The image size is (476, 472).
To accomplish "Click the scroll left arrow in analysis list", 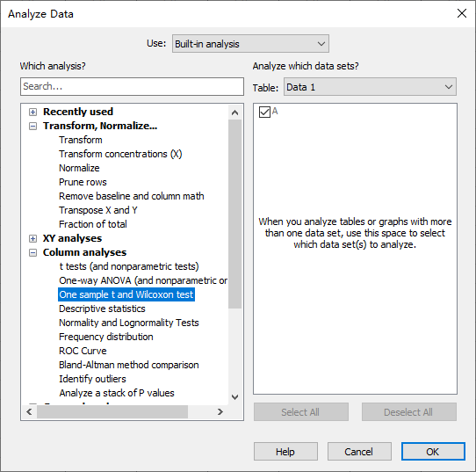I will 29,412.
